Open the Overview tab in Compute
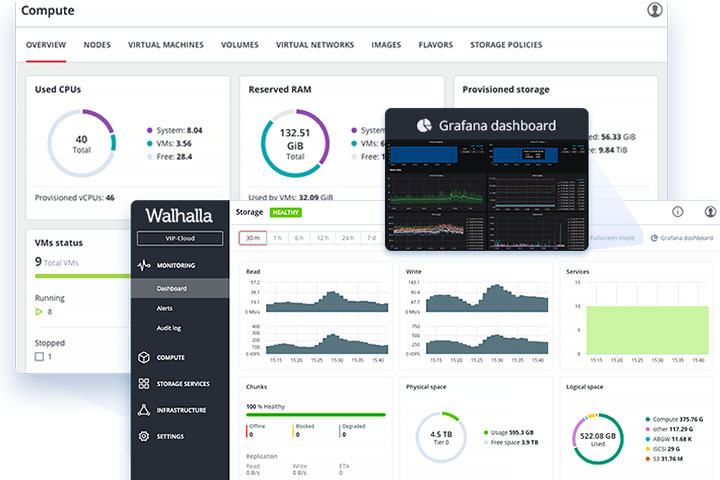Screen dimensions: 720x480 pyautogui.click(x=46, y=45)
